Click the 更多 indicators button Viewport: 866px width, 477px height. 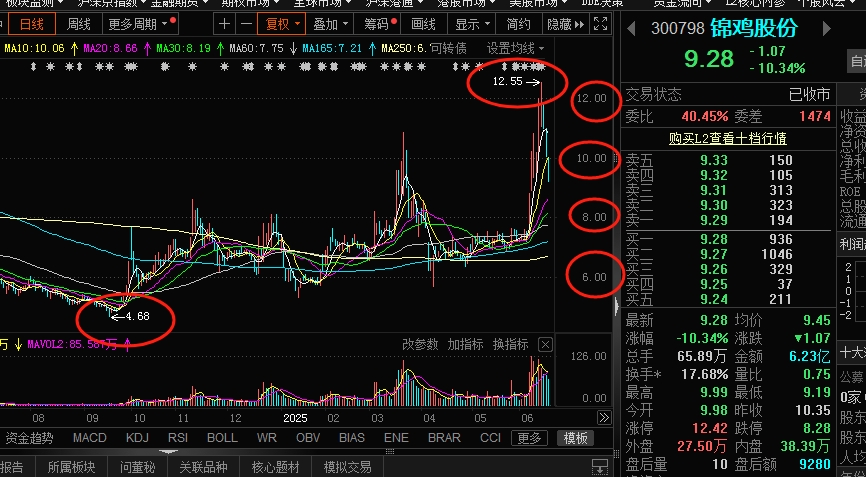pos(529,438)
